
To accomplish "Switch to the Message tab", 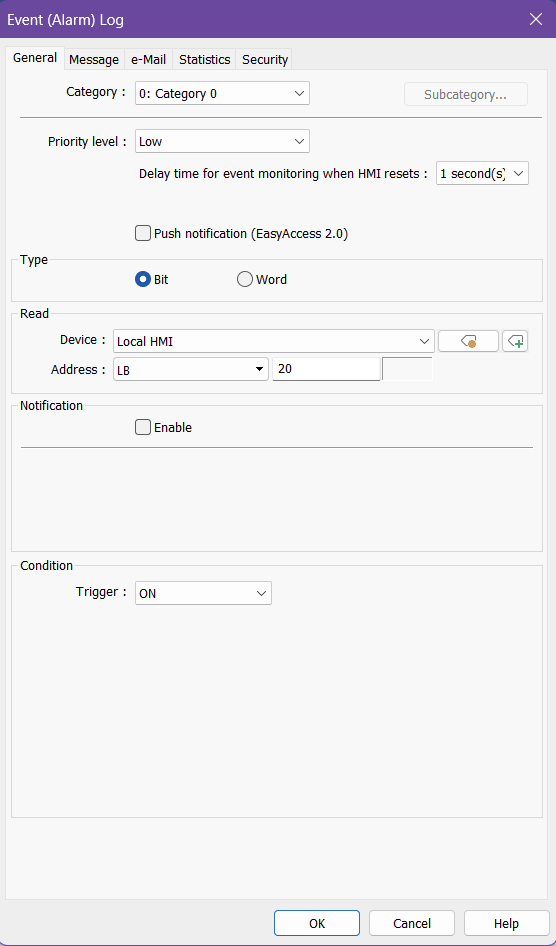I will click(x=94, y=60).
